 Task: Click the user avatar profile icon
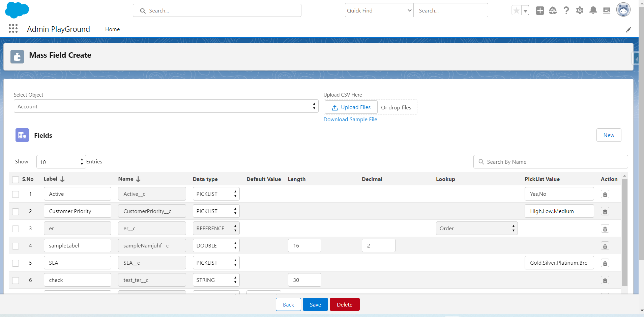click(623, 10)
